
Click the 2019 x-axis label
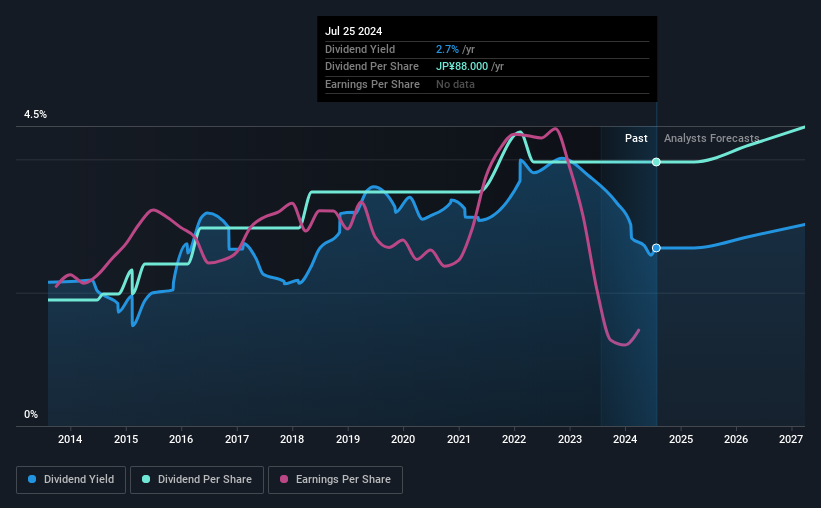tap(348, 439)
